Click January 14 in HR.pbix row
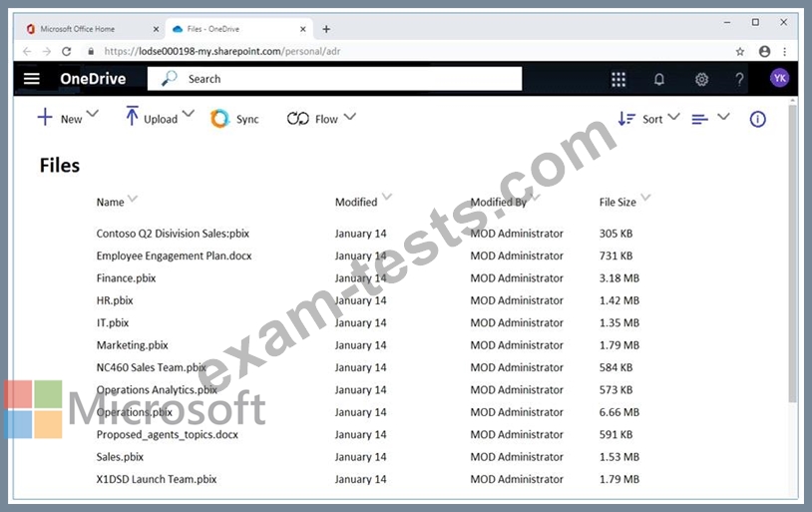 tap(360, 300)
